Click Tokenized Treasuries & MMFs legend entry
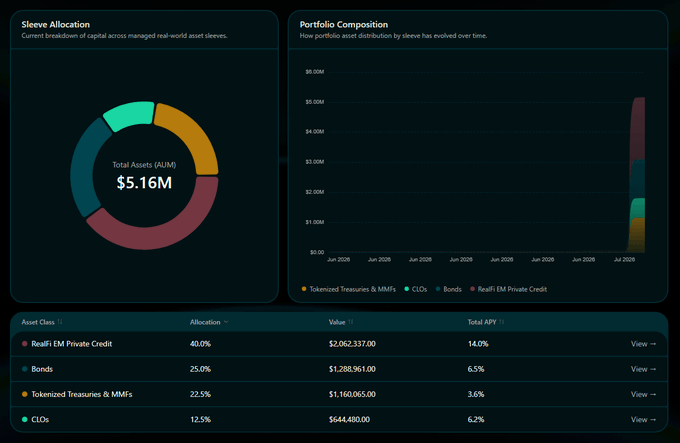Viewport: 680px width, 443px height. (349, 289)
